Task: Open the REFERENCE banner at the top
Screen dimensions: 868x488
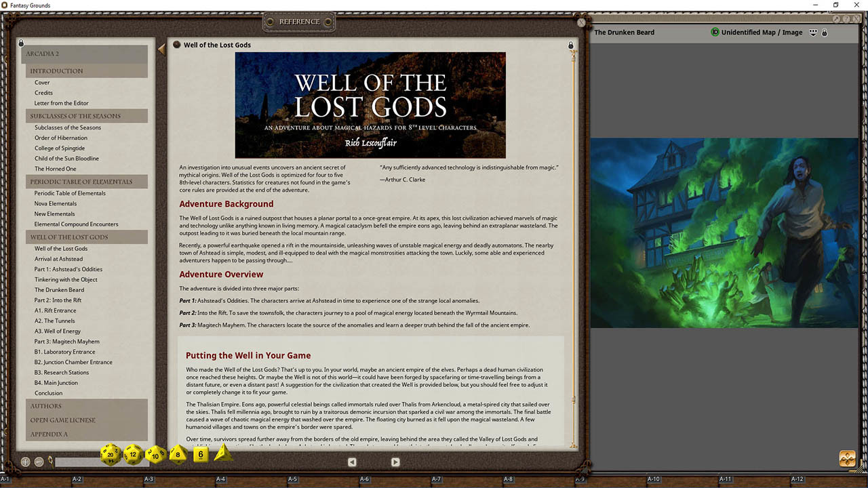Action: 298,21
